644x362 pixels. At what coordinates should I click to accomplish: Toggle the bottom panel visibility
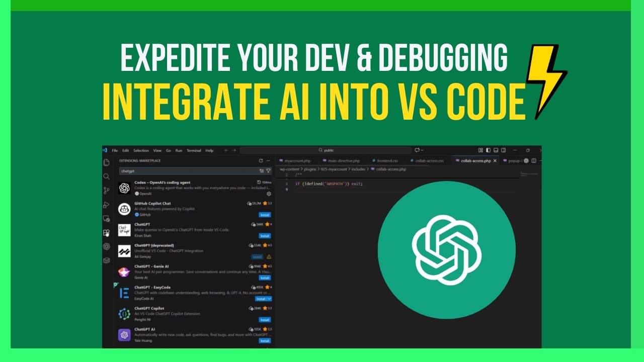[496, 150]
